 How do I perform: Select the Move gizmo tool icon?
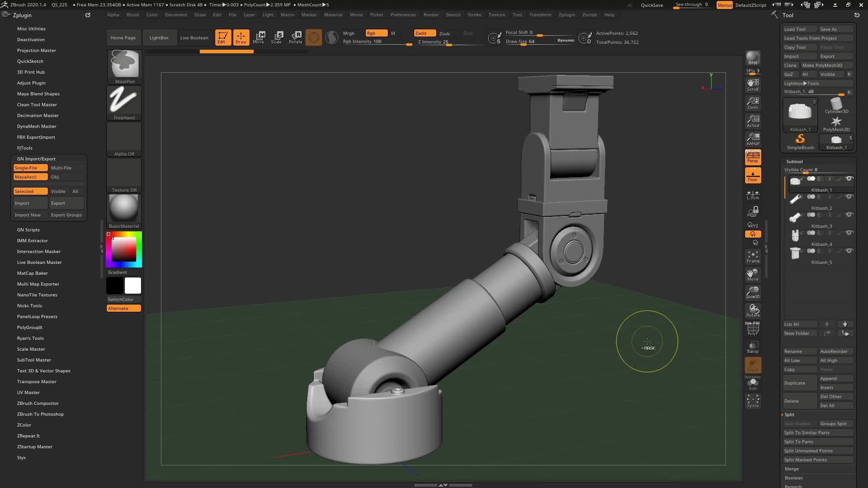coord(259,37)
